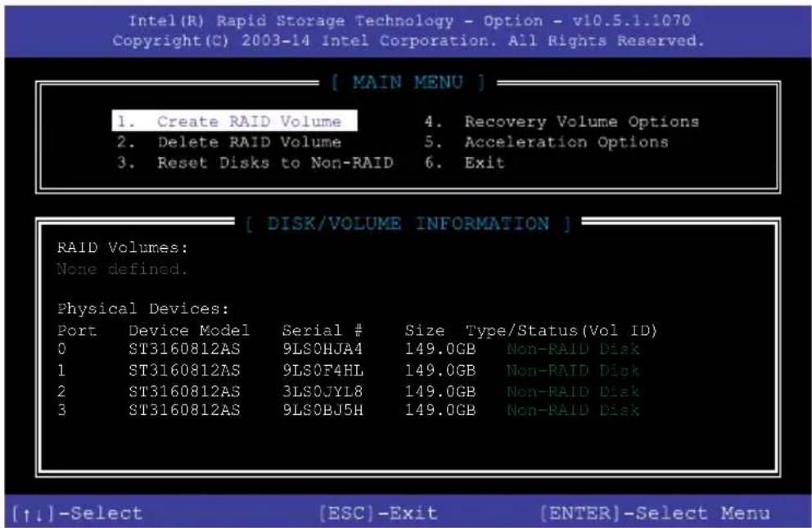
Task: Select Reset Disks to Non-RAID
Action: (255, 163)
